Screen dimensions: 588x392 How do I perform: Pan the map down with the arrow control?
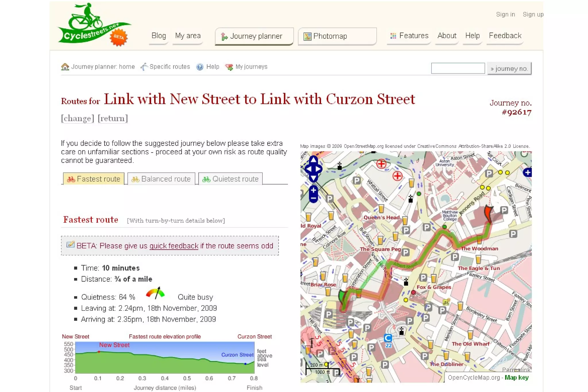coord(313,178)
